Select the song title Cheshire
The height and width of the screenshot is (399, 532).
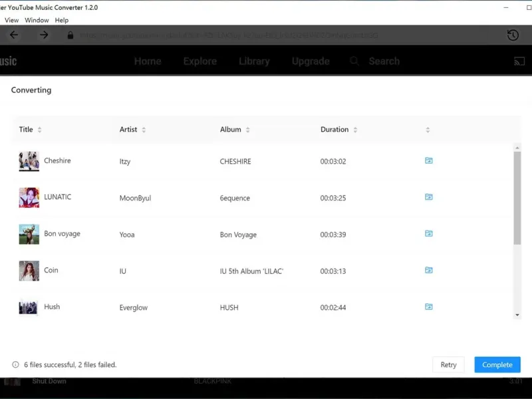57,160
